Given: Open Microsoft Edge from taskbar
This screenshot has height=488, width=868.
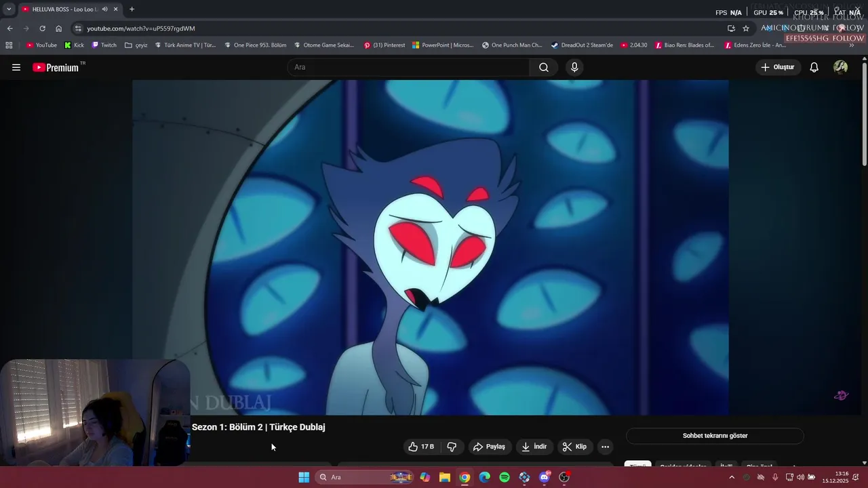Looking at the screenshot, I should (484, 477).
